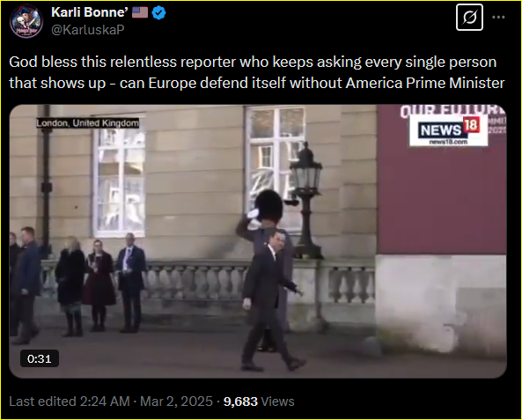View the 9,683 Views analytics

(259, 402)
